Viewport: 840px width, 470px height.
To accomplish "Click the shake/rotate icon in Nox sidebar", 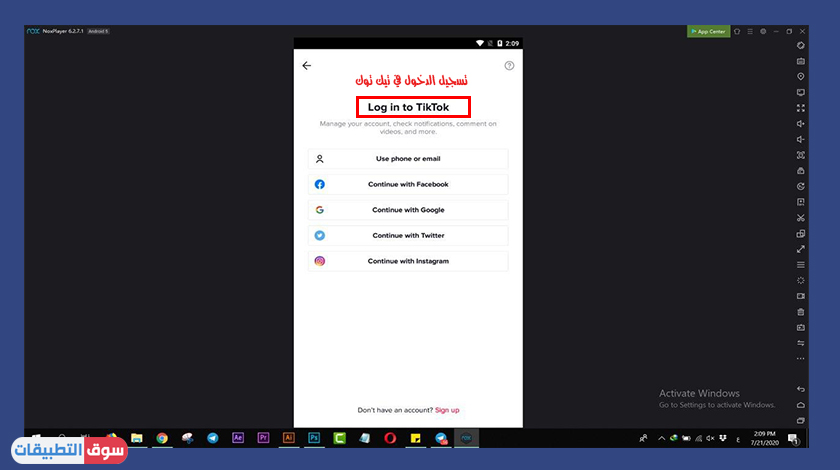I will [x=800, y=46].
